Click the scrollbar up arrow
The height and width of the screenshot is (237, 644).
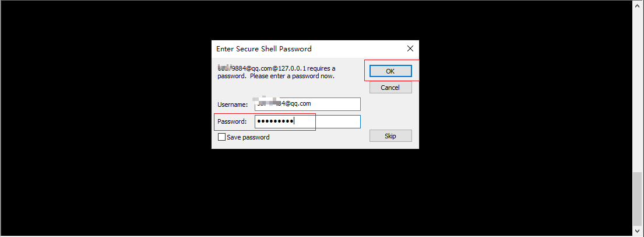click(x=637, y=4)
